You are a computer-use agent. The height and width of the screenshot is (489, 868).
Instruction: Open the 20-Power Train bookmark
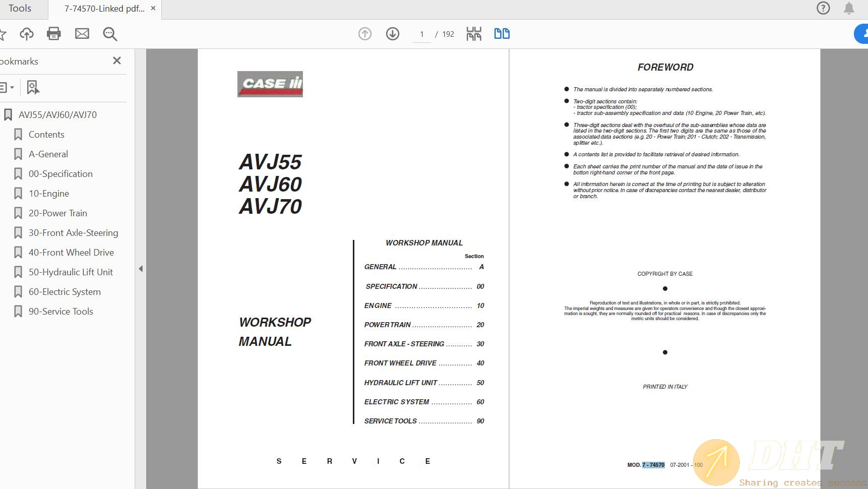(58, 213)
